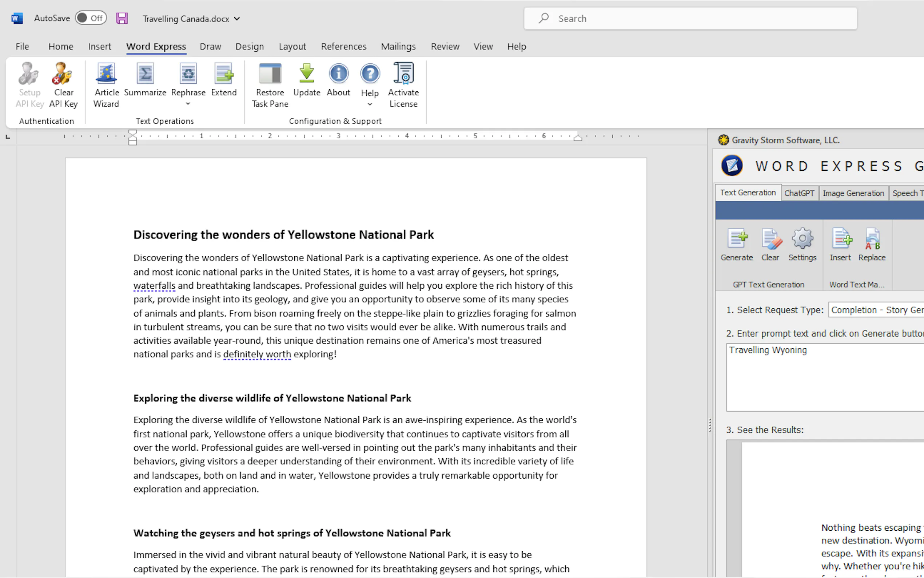Open the References ribbon tab
The image size is (924, 578).
(x=343, y=46)
